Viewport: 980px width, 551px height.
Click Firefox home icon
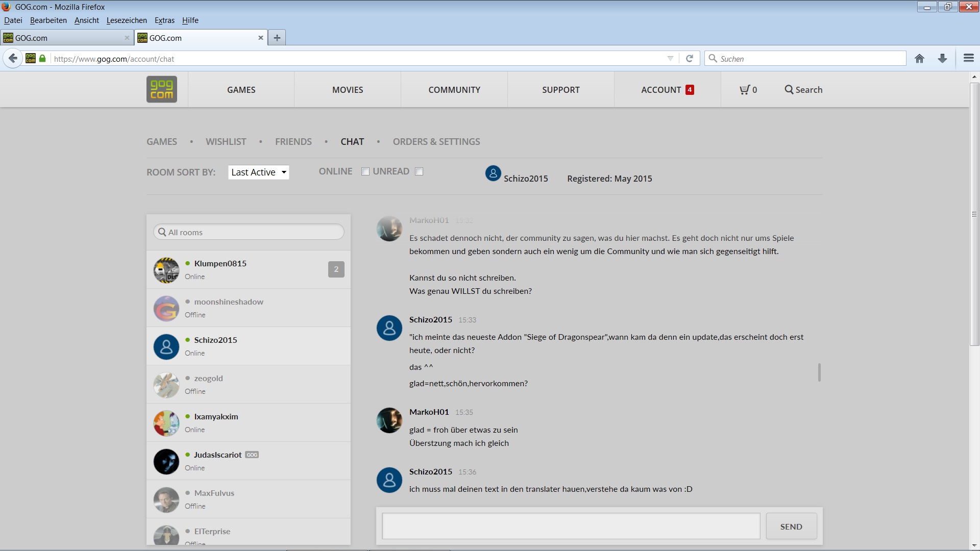point(919,59)
